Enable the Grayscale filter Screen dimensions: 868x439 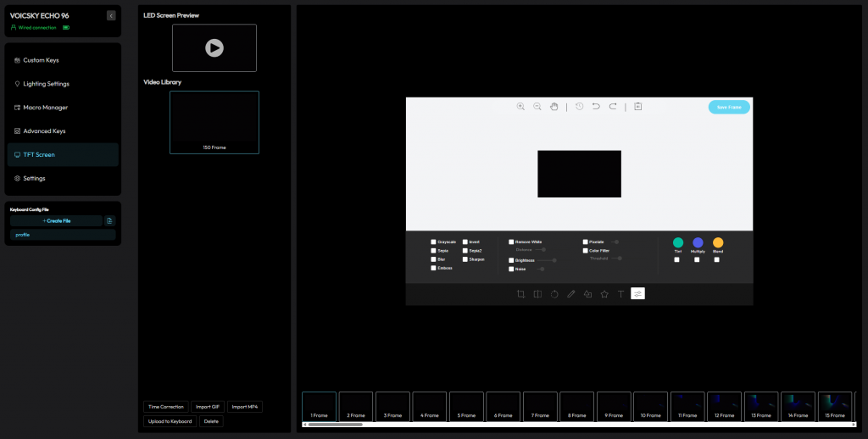pyautogui.click(x=433, y=242)
